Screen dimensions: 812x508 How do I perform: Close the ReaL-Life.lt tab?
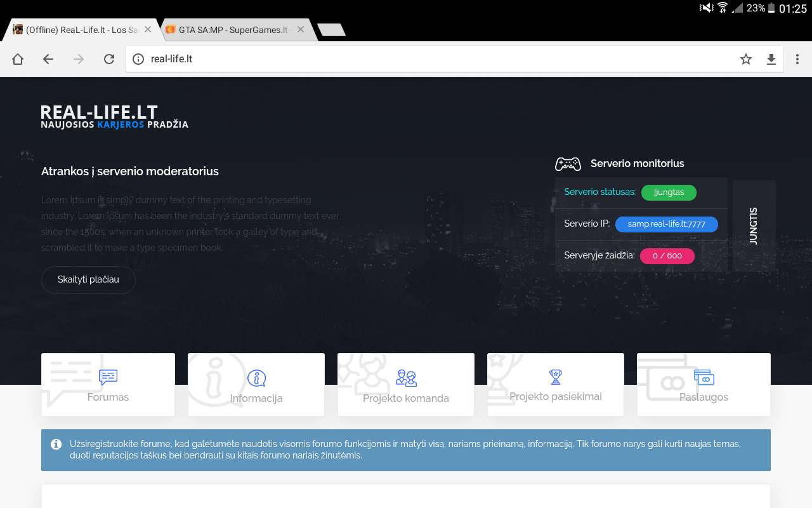coord(147,30)
